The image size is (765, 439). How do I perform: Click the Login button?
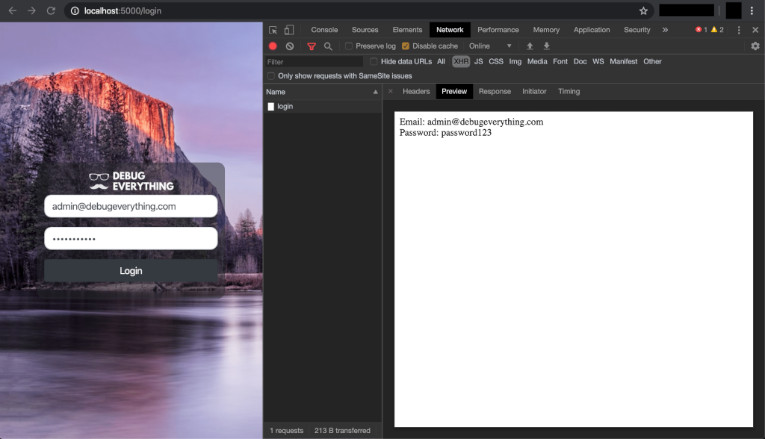pyautogui.click(x=131, y=271)
